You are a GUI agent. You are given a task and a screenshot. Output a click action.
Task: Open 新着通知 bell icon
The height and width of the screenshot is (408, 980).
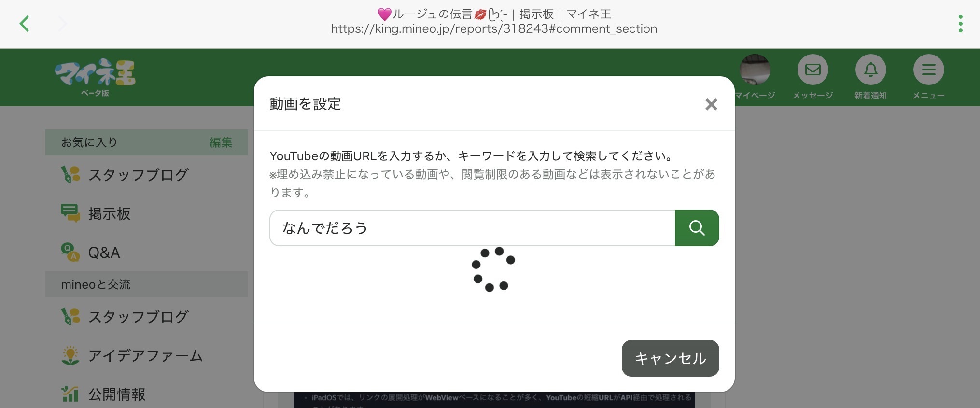[x=871, y=70]
